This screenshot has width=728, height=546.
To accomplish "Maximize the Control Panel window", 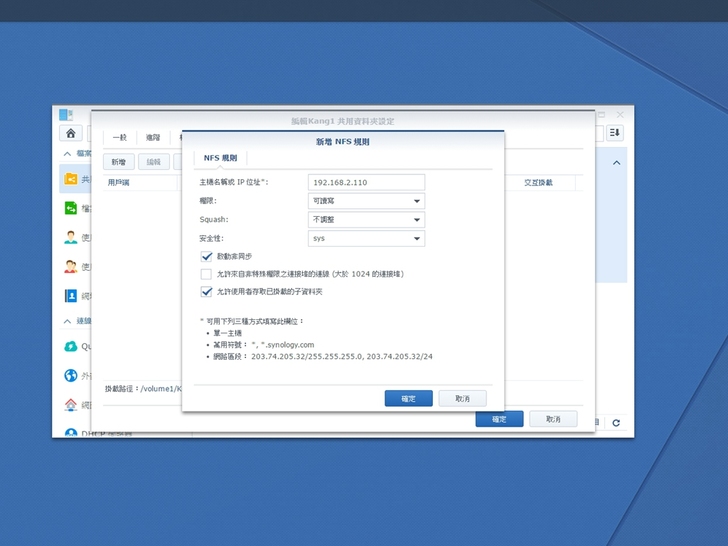I will [602, 114].
